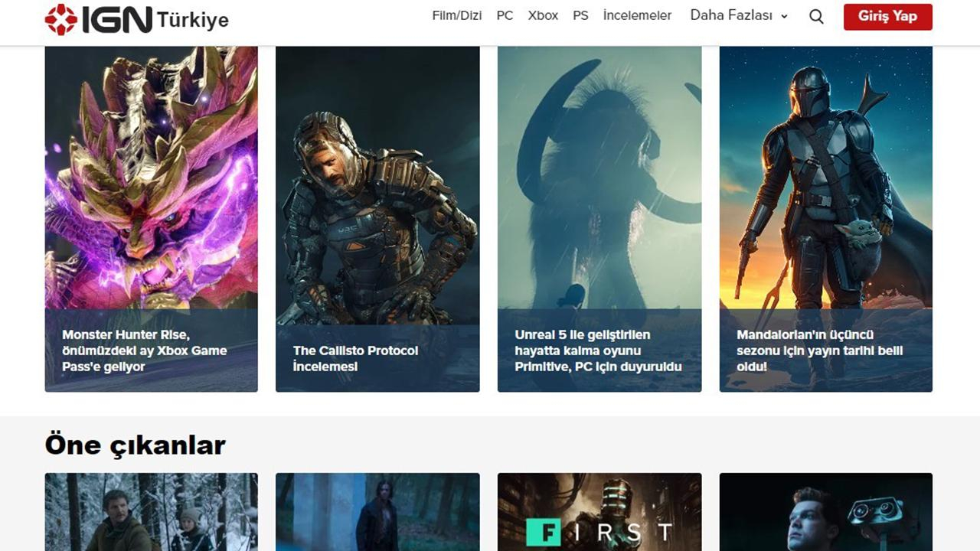Expand the Daha Fazlası dropdown menu
The image size is (980, 551).
point(739,15)
